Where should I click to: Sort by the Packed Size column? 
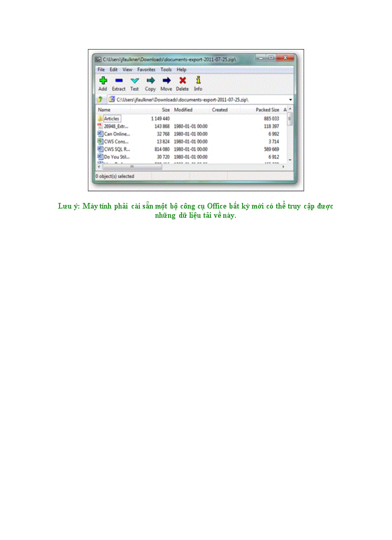tap(267, 110)
